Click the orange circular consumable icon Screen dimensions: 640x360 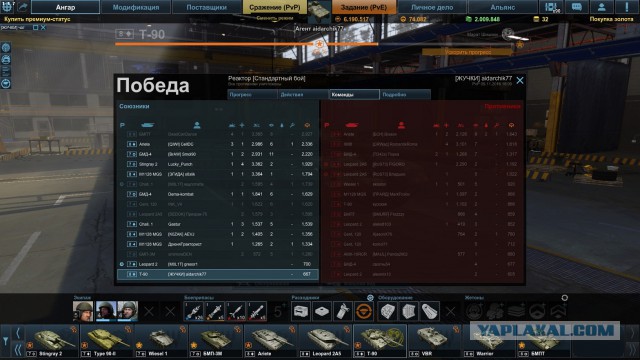click(x=364, y=312)
